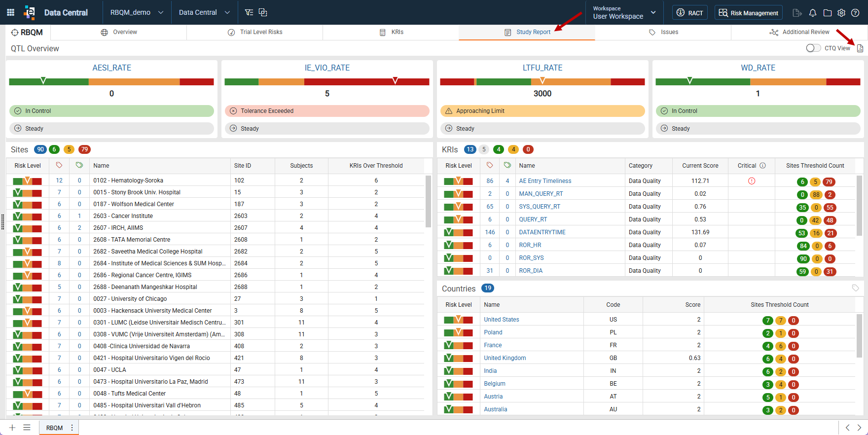The width and height of the screenshot is (868, 435).
Task: Click the issues tag icon in Sites header
Action: point(59,165)
